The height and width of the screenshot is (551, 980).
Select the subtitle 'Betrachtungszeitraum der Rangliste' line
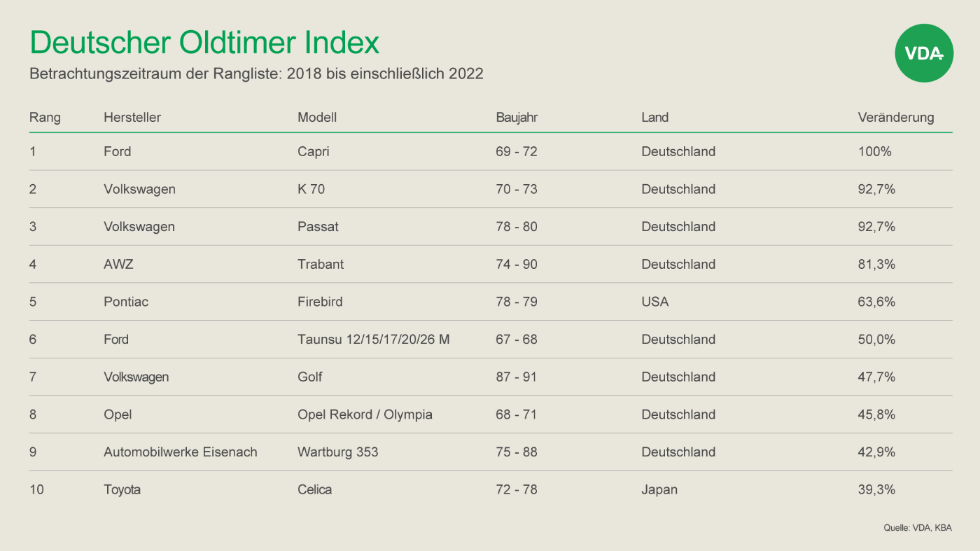point(256,74)
